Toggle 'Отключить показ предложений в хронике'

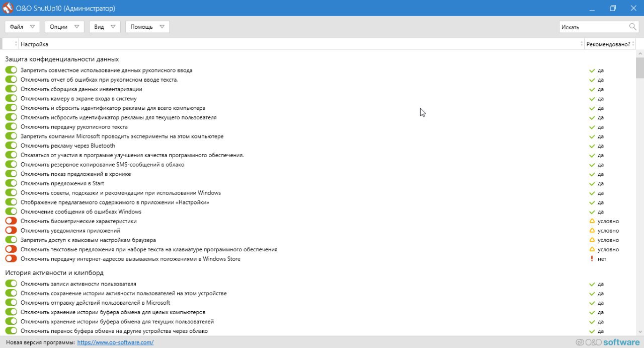pyautogui.click(x=11, y=174)
